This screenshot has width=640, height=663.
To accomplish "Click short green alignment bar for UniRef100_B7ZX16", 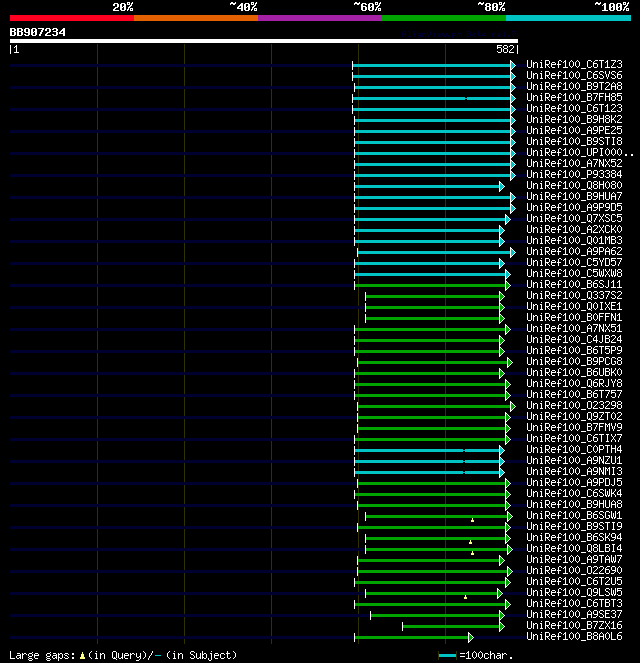I will 451,626.
